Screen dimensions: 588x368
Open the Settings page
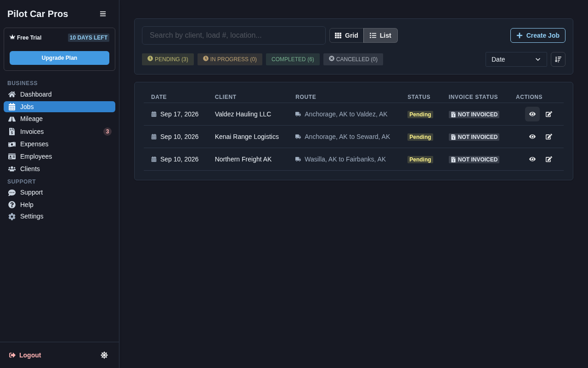59,216
